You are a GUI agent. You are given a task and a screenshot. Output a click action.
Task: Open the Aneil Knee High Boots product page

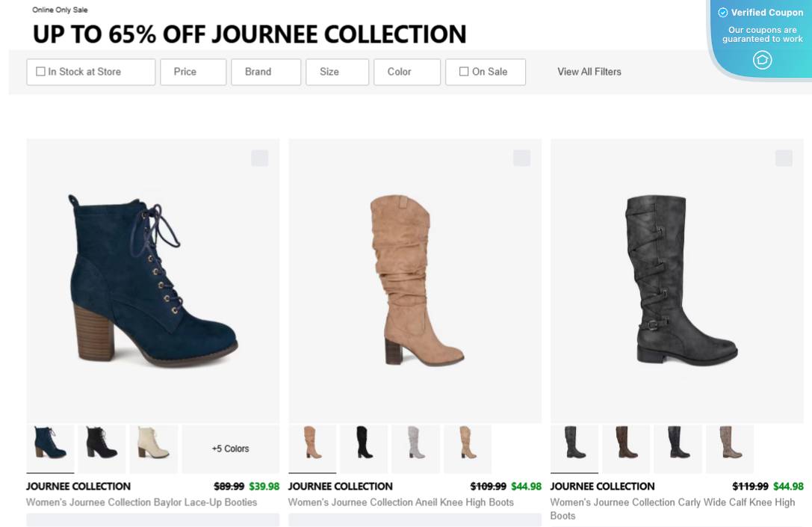[x=400, y=502]
